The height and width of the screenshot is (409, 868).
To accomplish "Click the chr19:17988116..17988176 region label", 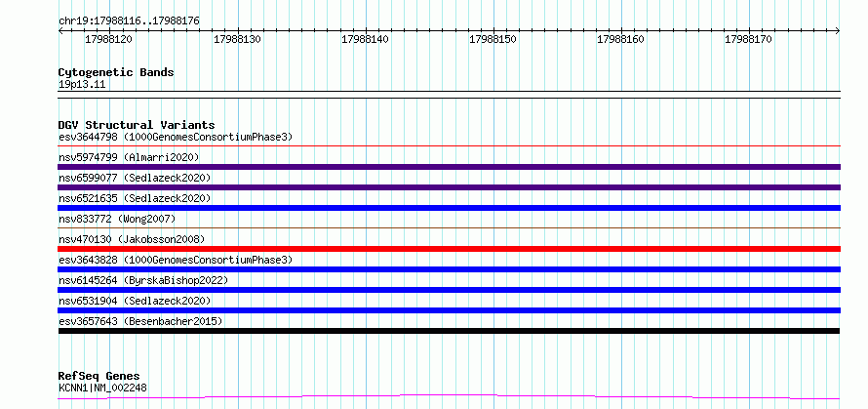I will click(129, 21).
